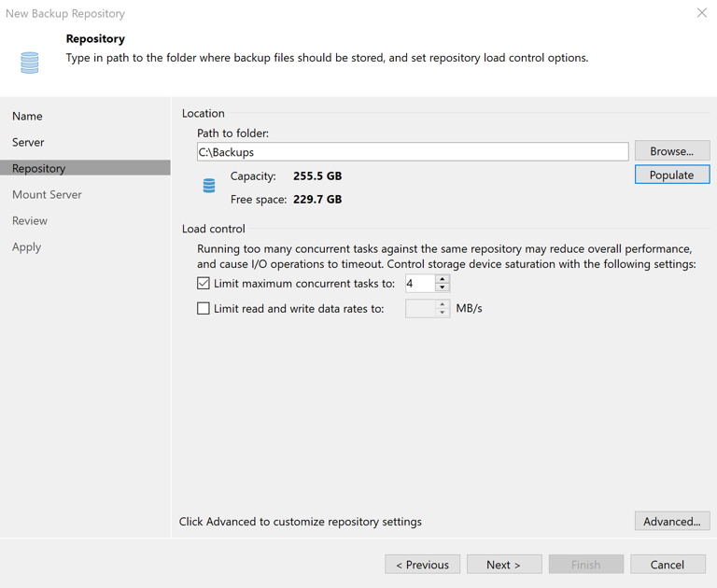Image resolution: width=717 pixels, height=588 pixels.
Task: Click data rate MB/s spinner down arrow
Action: [x=443, y=313]
